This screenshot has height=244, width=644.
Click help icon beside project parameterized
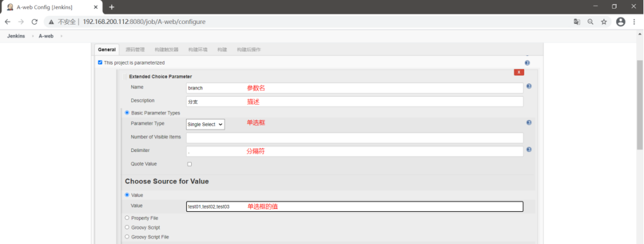(x=527, y=63)
